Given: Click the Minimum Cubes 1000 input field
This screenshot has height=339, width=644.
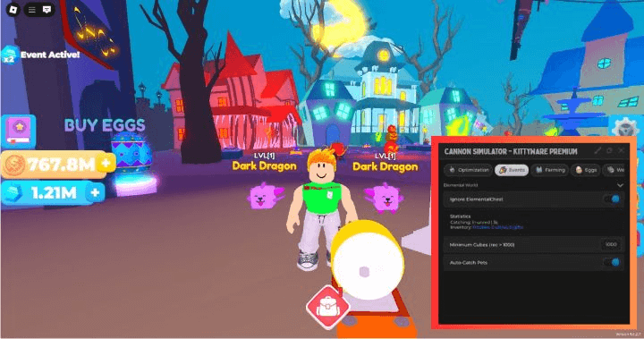Looking at the screenshot, I should coord(611,244).
